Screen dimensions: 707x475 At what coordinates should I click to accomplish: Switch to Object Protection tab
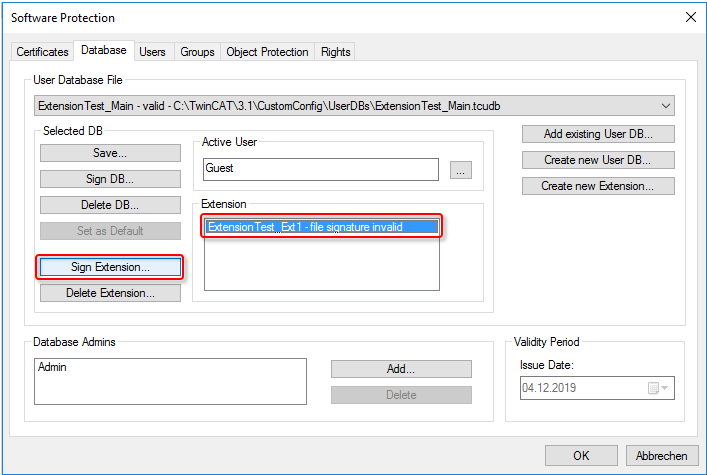(x=267, y=52)
